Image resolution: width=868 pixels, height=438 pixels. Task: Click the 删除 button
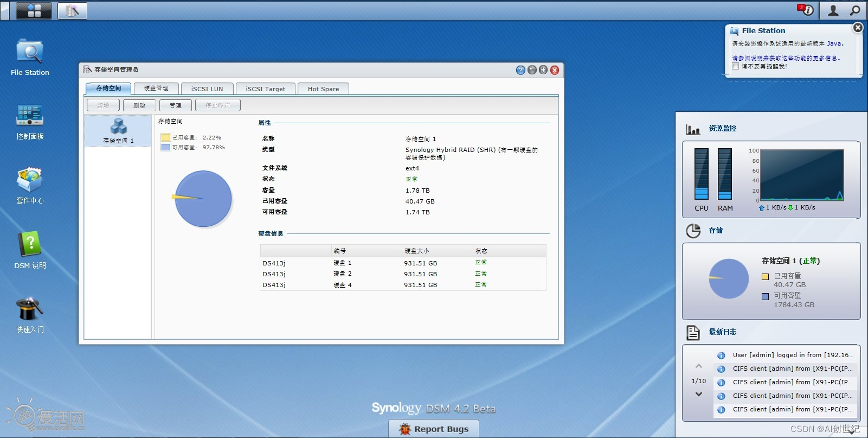tap(139, 105)
